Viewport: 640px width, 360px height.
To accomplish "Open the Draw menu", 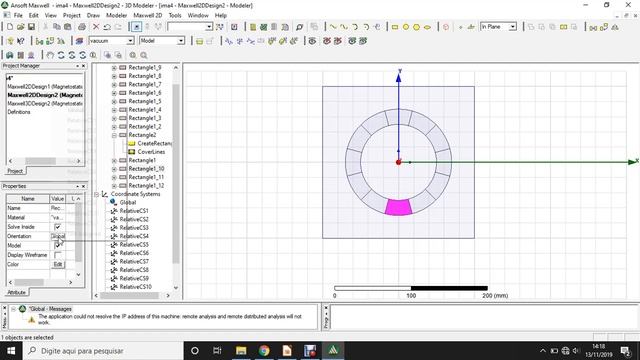I will [x=93, y=15].
